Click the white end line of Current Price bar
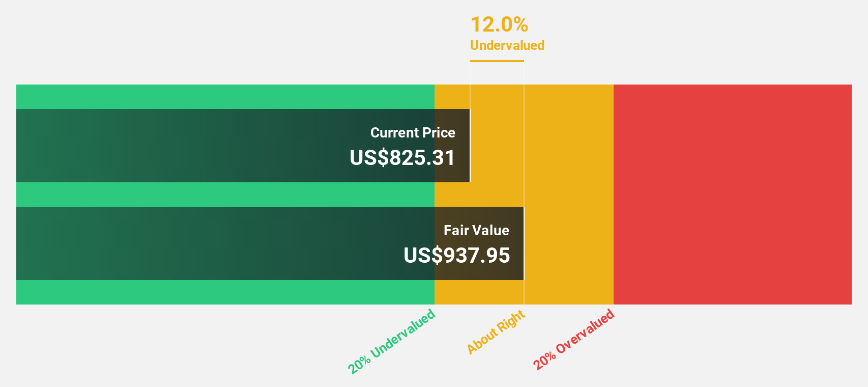Image resolution: width=868 pixels, height=387 pixels. [470, 146]
